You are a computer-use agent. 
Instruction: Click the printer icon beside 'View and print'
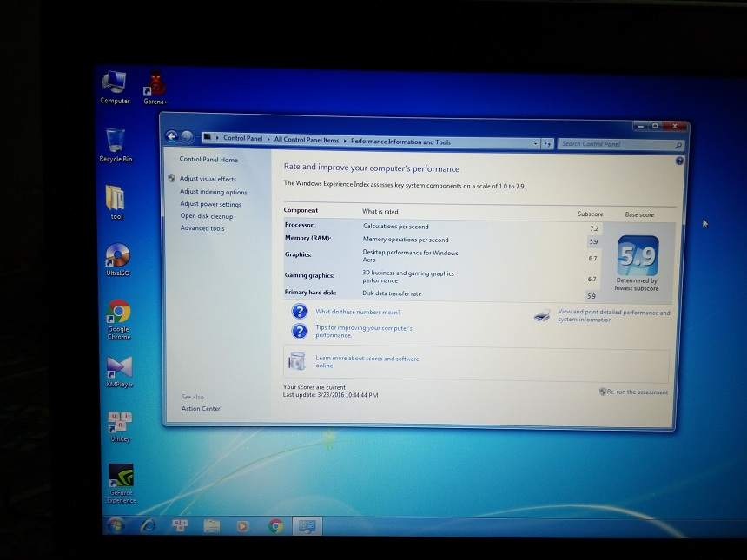pyautogui.click(x=542, y=316)
